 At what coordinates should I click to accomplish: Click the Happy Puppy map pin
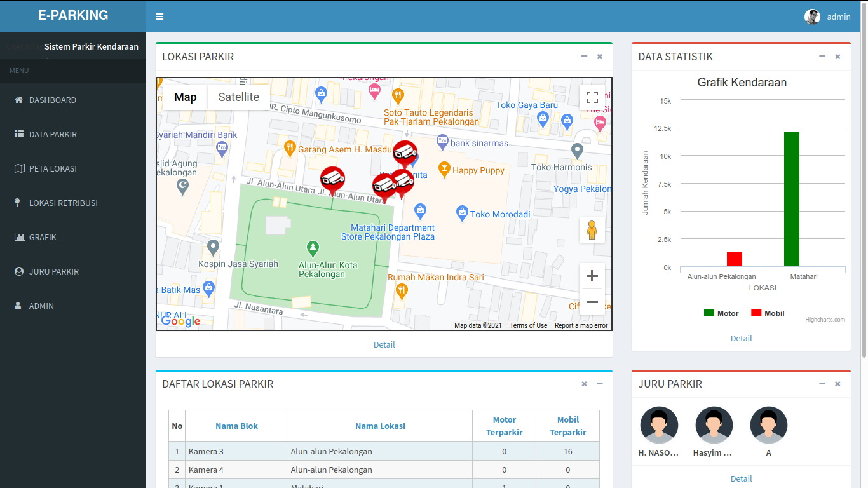(x=445, y=169)
